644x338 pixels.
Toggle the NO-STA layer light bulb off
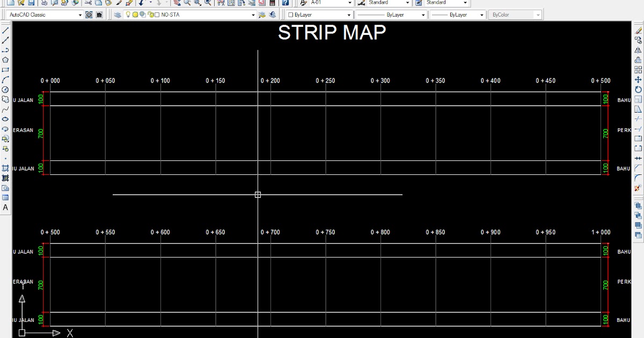(127, 14)
